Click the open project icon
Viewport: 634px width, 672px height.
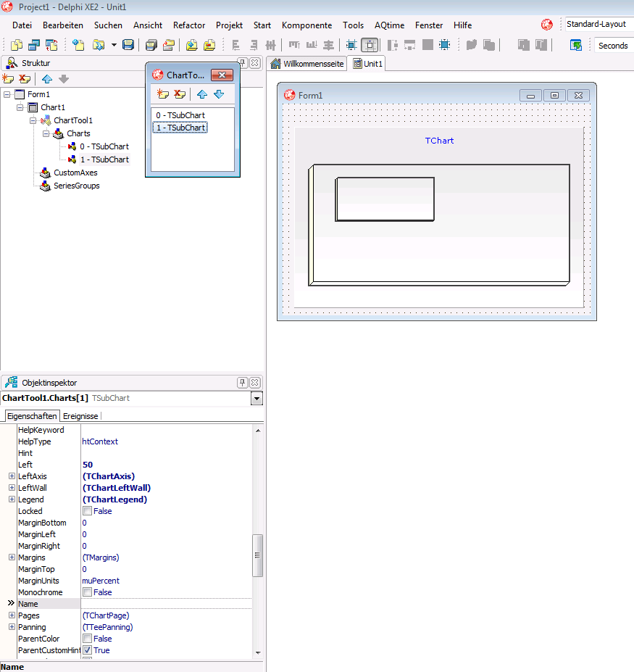169,45
